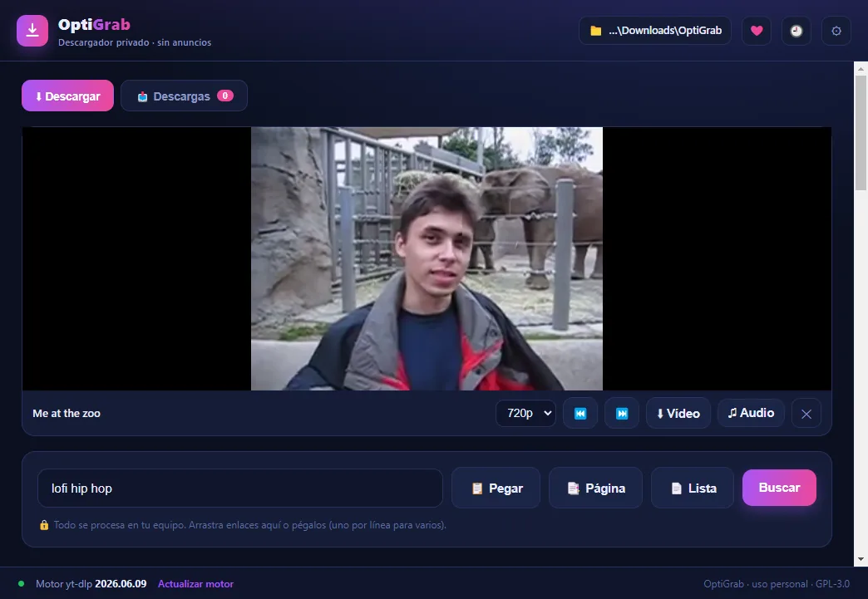Skip to previous item in player bar
This screenshot has height=599, width=868.
tap(580, 413)
